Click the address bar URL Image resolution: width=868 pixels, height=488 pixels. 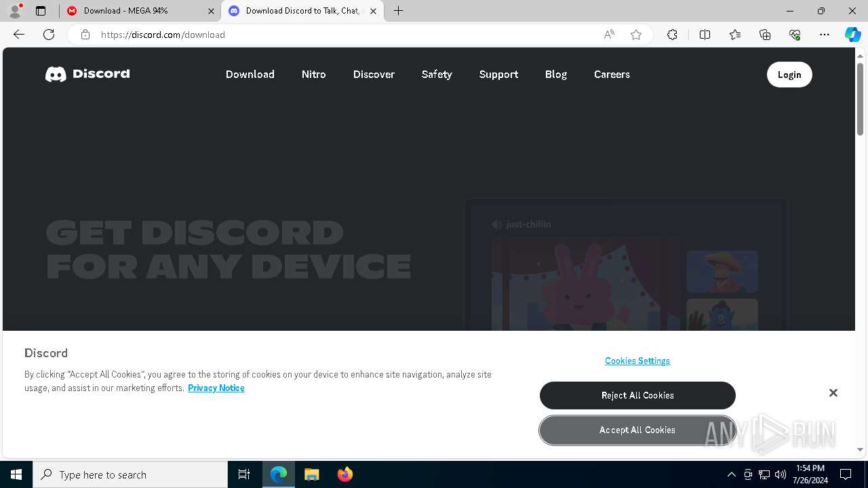pos(163,35)
